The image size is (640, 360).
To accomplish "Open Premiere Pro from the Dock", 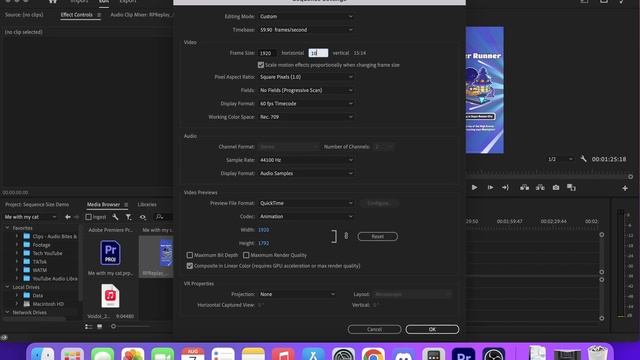I will (x=463, y=354).
